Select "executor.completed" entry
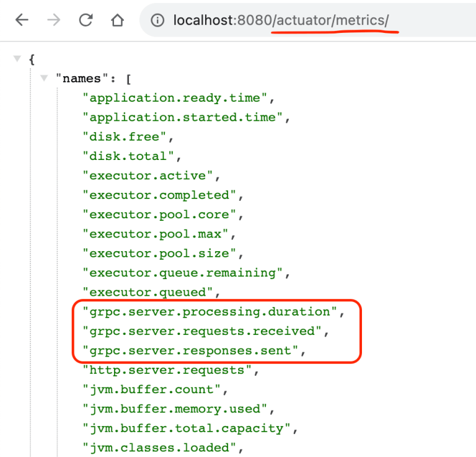Screen dimensions: 476x457 click(159, 195)
